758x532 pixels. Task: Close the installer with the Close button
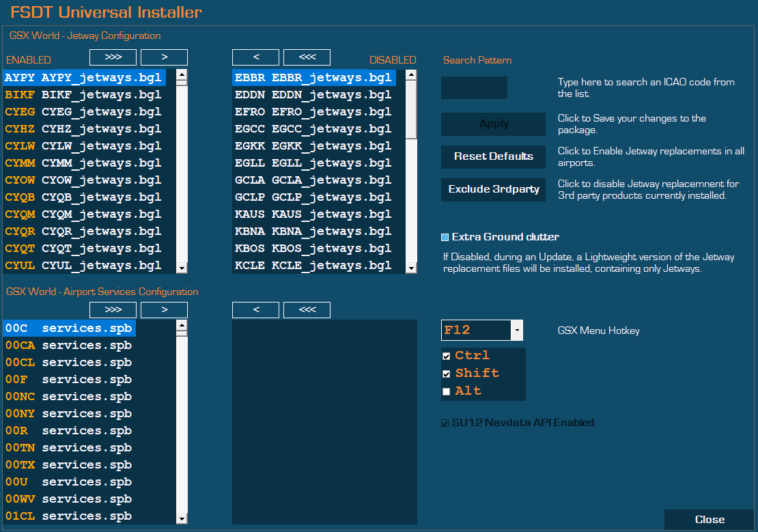[x=710, y=520]
